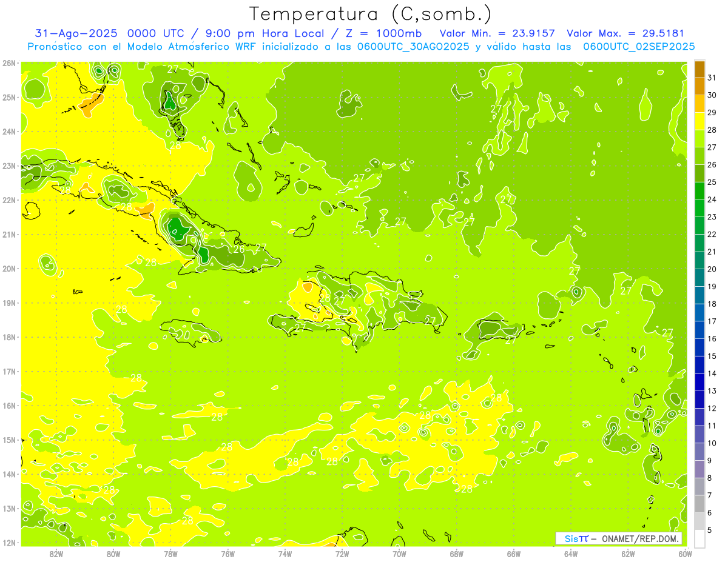This screenshot has height=562, width=728.
Task: Click the colorbar scale label '29'
Action: 712,112
